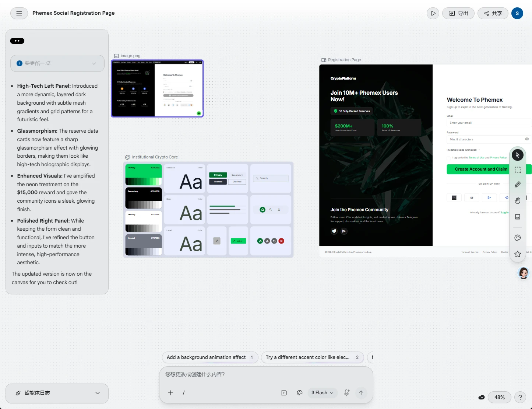Open the hamburger menu beside the project title

(19, 13)
